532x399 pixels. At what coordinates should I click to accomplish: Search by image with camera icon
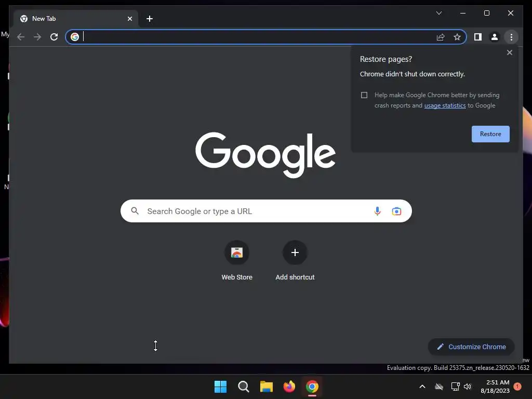point(396,211)
